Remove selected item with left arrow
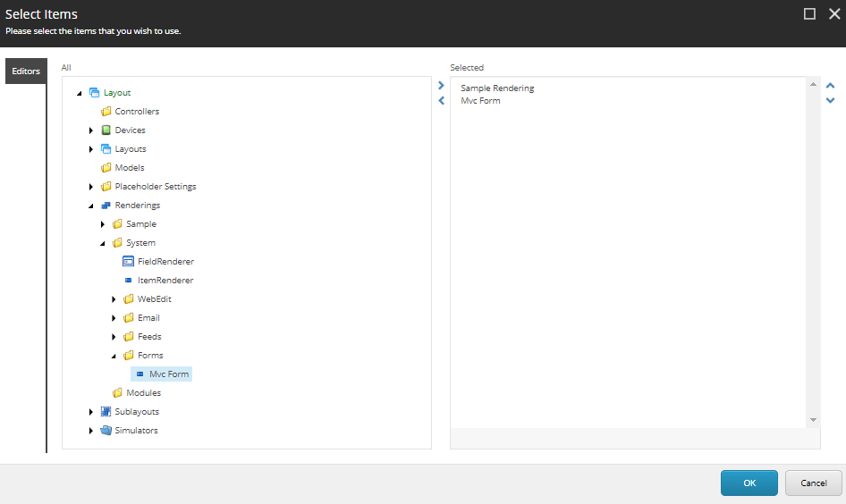Image resolution: width=846 pixels, height=504 pixels. [x=442, y=100]
